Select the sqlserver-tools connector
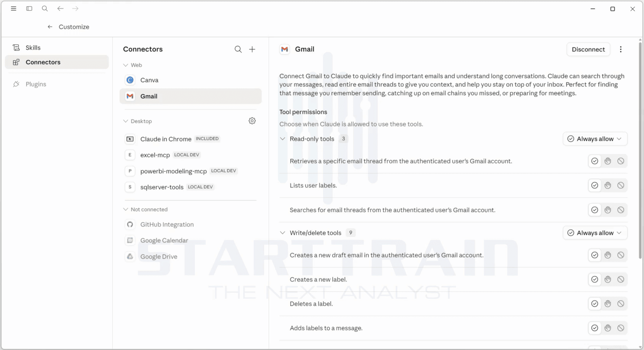Viewport: 644px width, 350px height. [191, 187]
